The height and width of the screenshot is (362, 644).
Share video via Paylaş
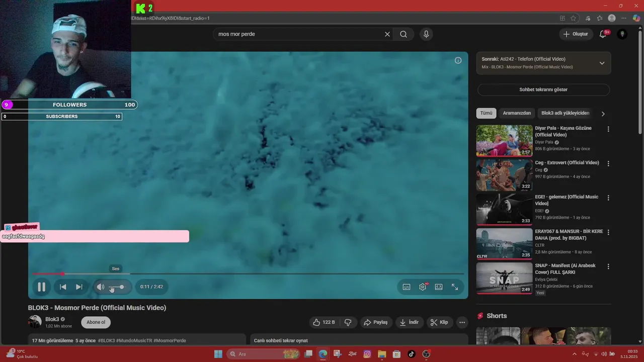pyautogui.click(x=376, y=322)
